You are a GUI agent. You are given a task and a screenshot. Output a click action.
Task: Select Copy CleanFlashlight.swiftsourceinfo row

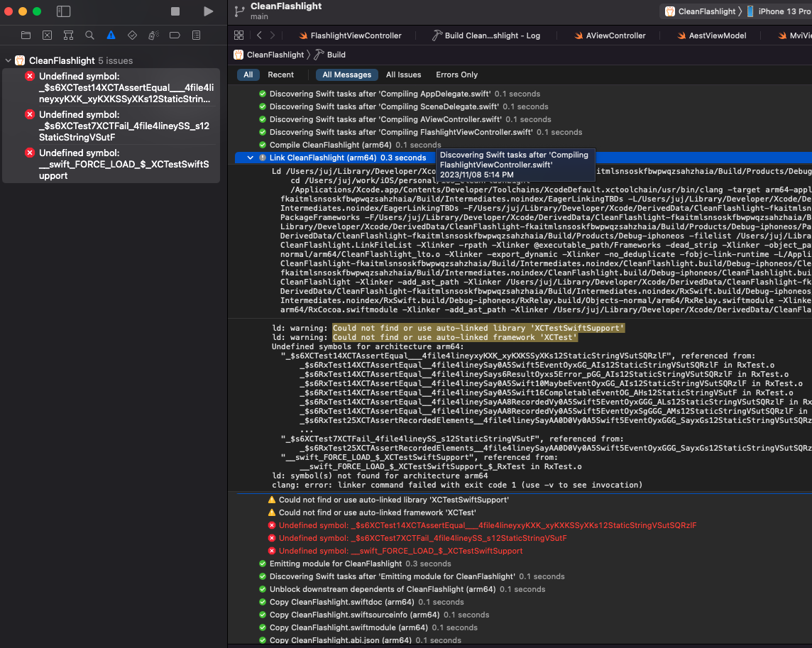(x=373, y=615)
